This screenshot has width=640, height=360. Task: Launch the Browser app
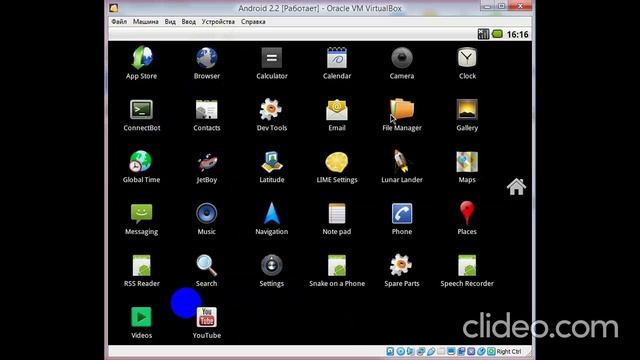tap(207, 62)
